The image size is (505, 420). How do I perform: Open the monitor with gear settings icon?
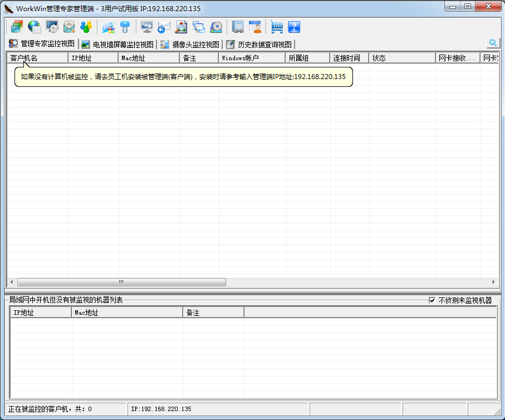coord(52,27)
